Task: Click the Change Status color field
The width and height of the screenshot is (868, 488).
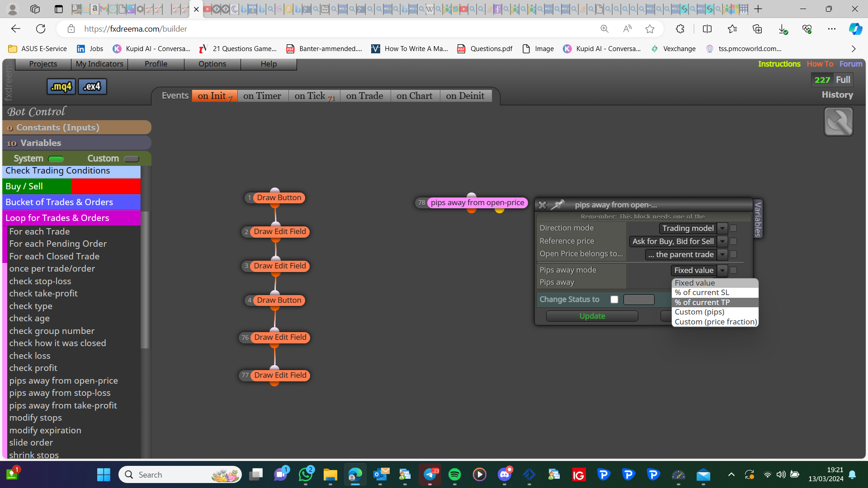Action: point(638,300)
